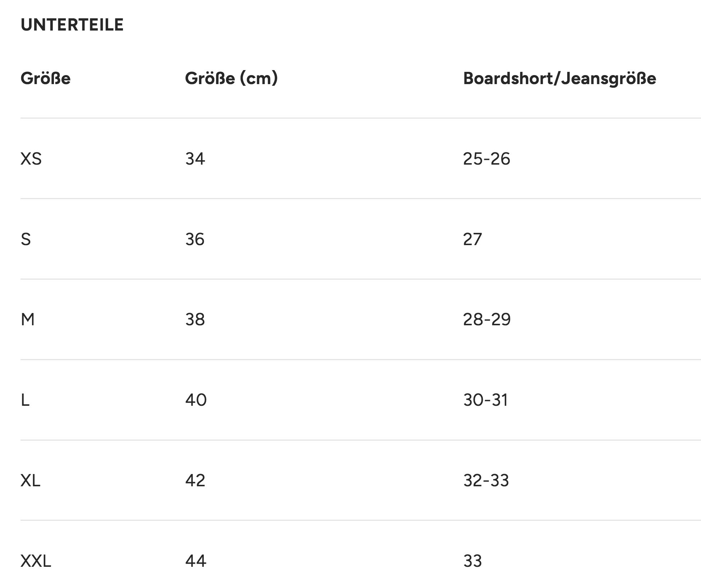This screenshot has width=701, height=588.
Task: Click the 44 cm value for XXL
Action: (196, 561)
